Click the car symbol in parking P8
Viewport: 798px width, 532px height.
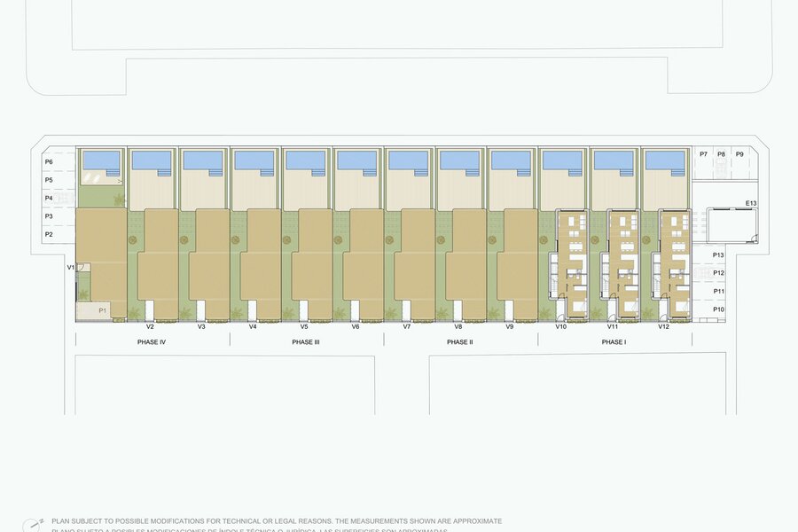tap(722, 168)
